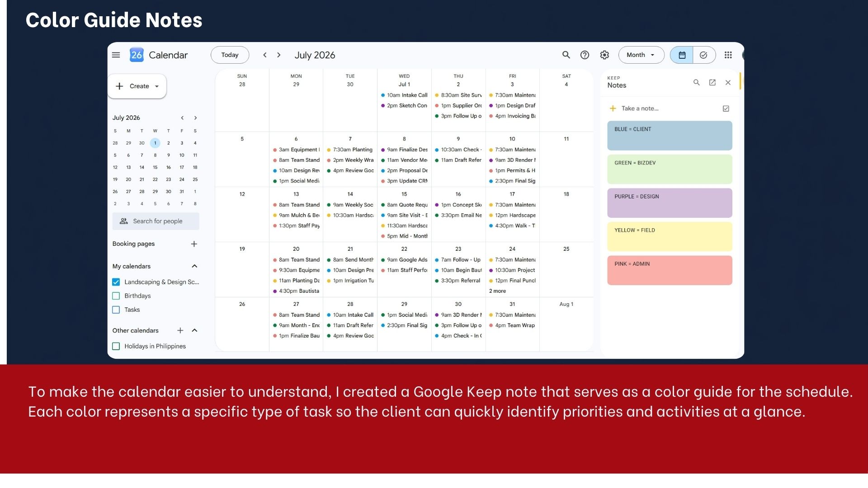Open Keep notes in new tab
Screen dimensions: 868x488
[712, 82]
